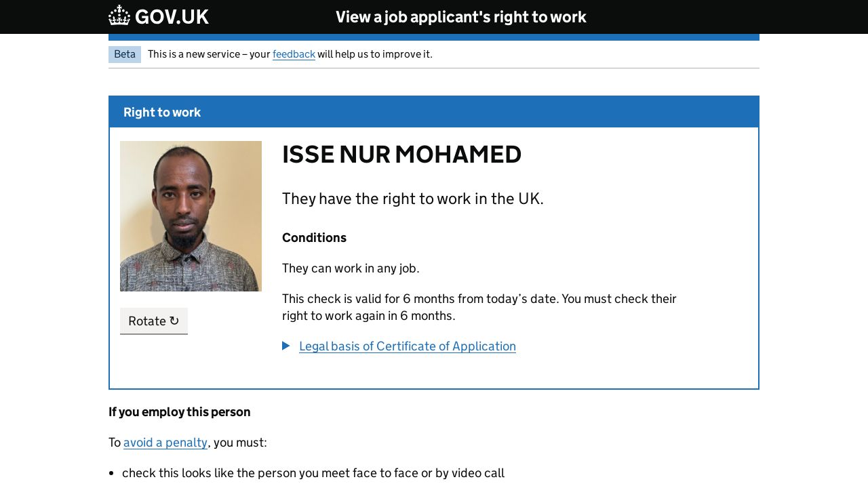Open "Legal basis of Certificate of Application" link
This screenshot has width=868, height=488.
(407, 346)
